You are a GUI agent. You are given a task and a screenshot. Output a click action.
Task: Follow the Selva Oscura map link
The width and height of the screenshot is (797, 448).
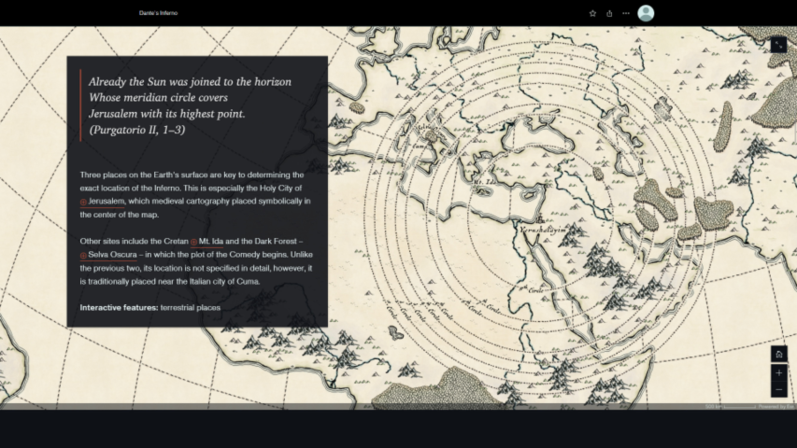[x=112, y=255]
